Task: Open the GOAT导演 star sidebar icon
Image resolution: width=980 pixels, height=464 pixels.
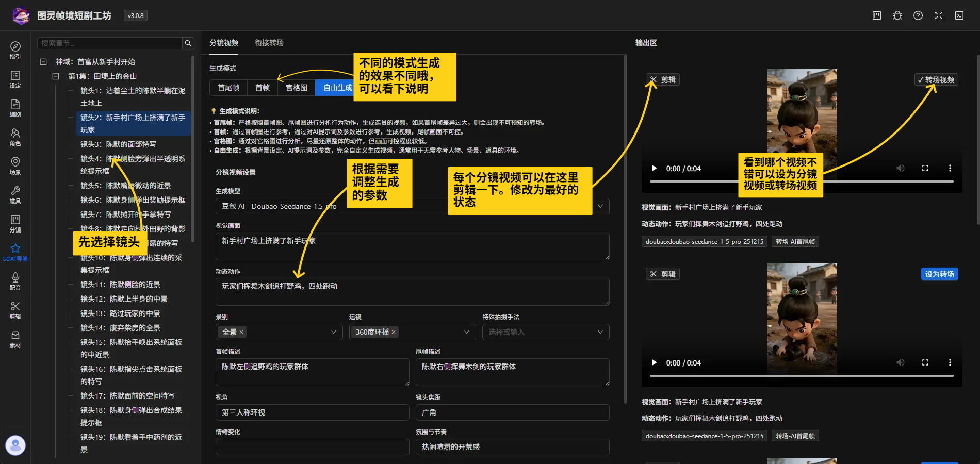Action: tap(15, 252)
